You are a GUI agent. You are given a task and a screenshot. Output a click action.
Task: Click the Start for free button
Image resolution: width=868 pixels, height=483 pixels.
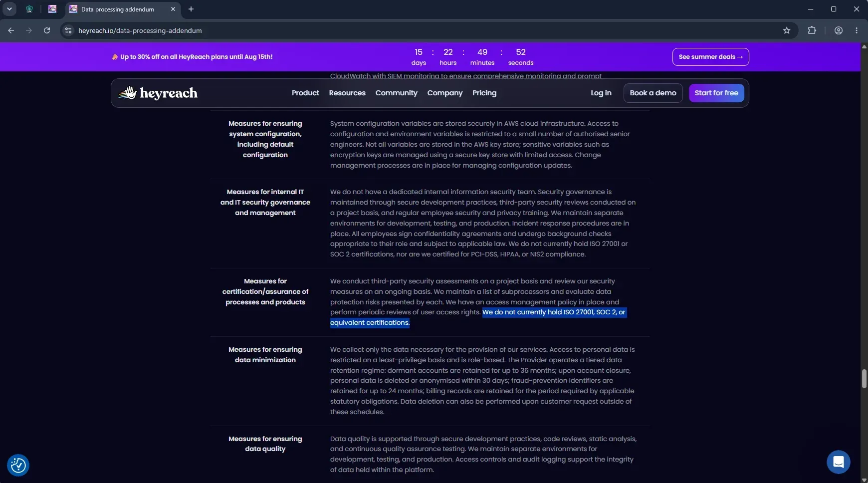click(716, 93)
